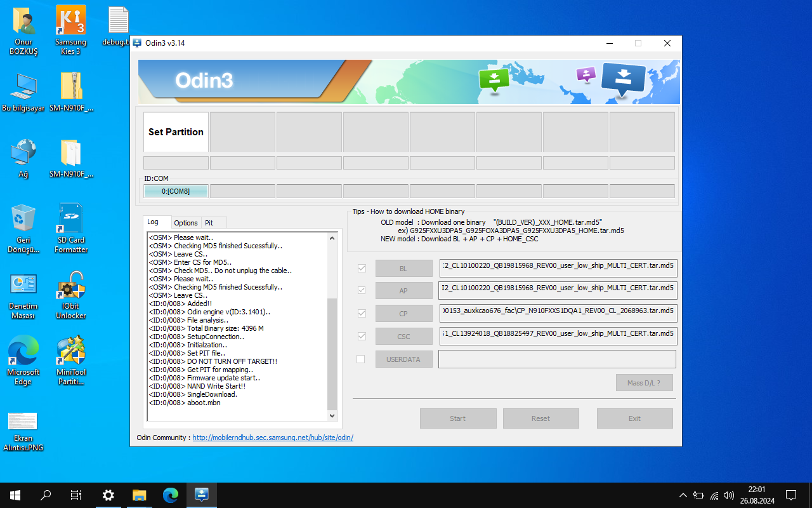Click the empty USERDATA path field
This screenshot has width=812, height=508.
point(557,359)
